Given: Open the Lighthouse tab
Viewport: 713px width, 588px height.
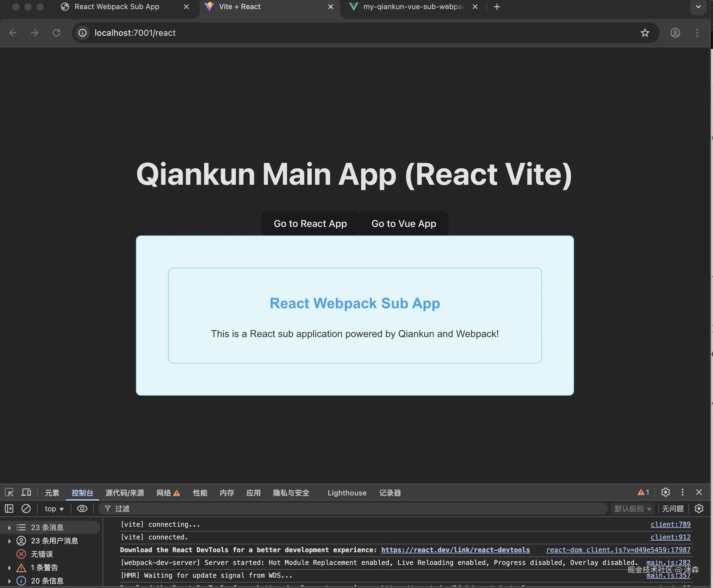Looking at the screenshot, I should [x=347, y=493].
